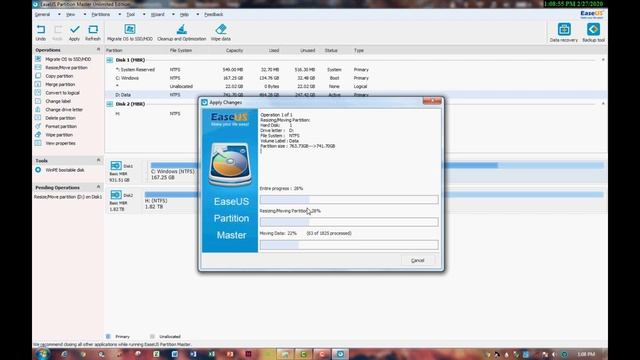Screen dimensions: 640x360
Task: Click the Moving Data progress bar
Action: pos(349,245)
